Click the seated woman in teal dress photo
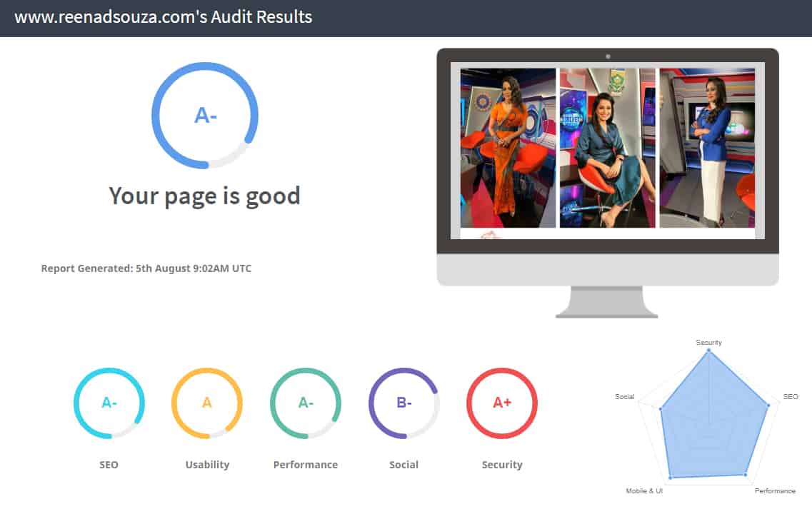Image resolution: width=812 pixels, height=524 pixels. tap(608, 148)
